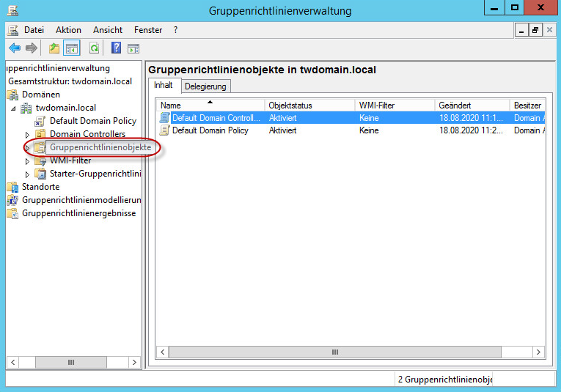Click Aktiviert status of Default Domain Policy
This screenshot has height=392, width=561.
coord(282,130)
